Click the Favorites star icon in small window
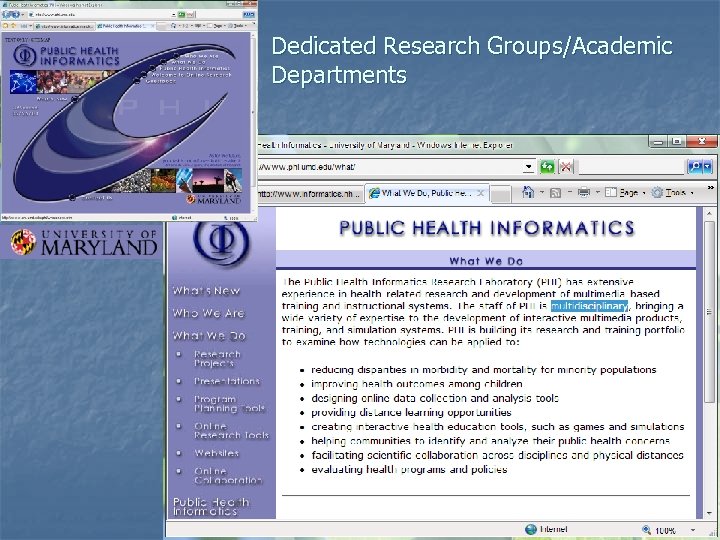720x540 pixels. click(x=6, y=26)
